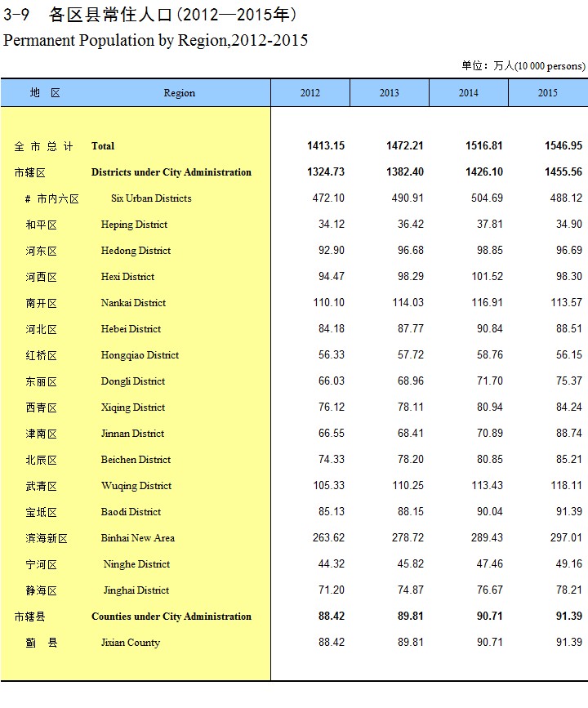Select Wuqing District value 113.43
Screen dimensions: 588x708
(x=487, y=486)
